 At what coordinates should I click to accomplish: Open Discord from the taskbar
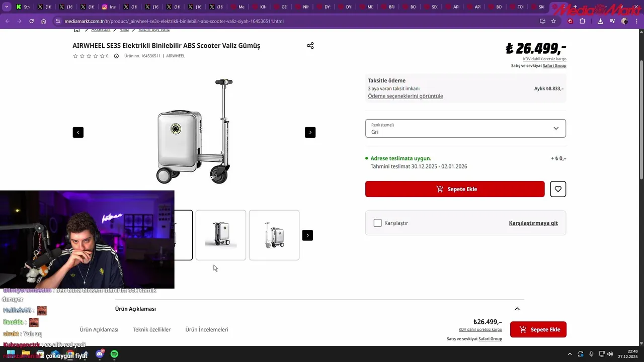[x=100, y=354]
